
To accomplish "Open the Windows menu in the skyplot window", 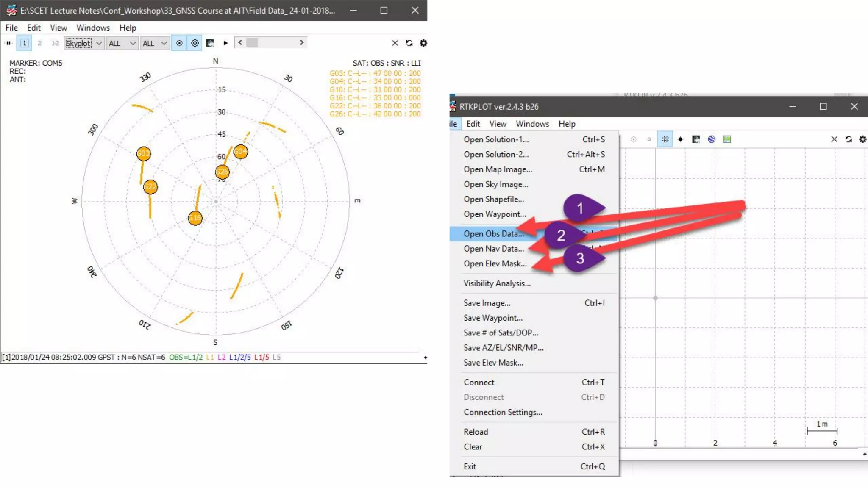I will pyautogui.click(x=93, y=28).
